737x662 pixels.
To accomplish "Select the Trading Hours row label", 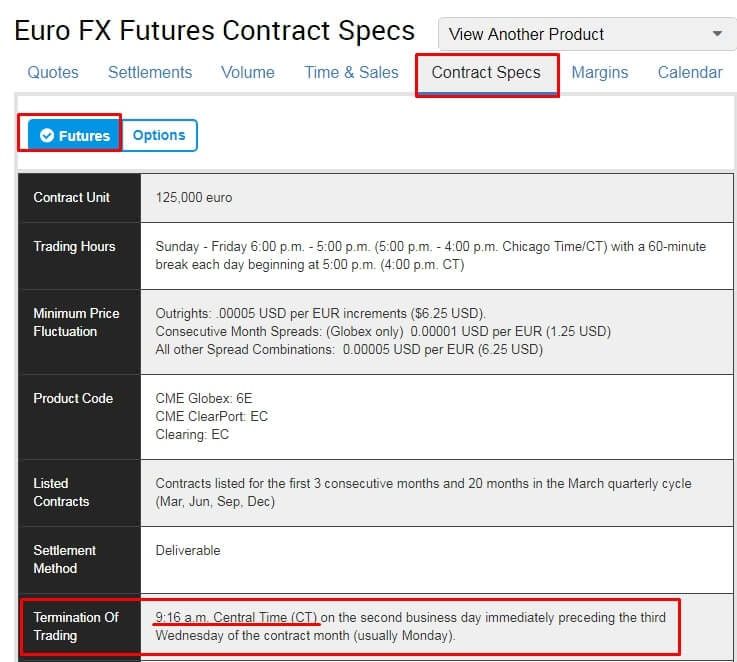I will click(x=74, y=246).
